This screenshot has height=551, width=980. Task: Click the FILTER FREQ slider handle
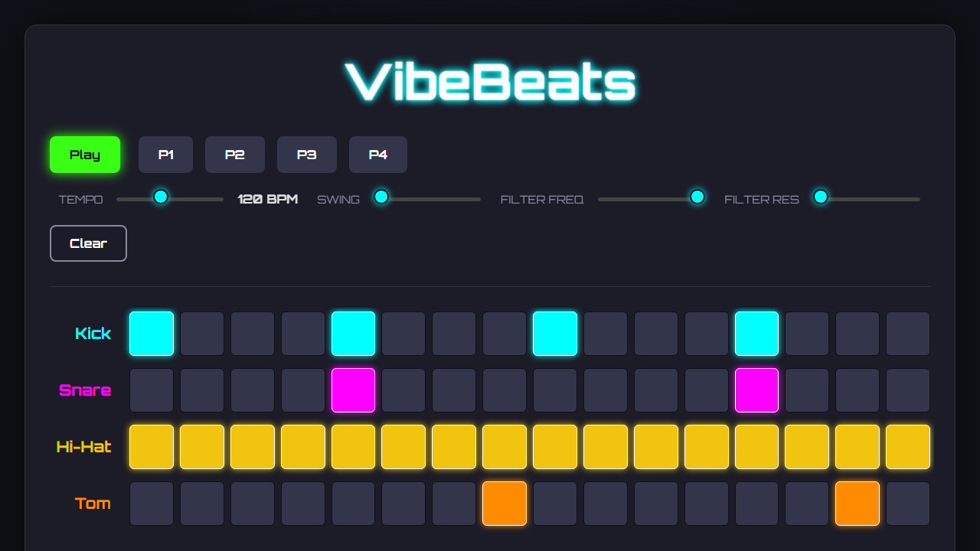click(x=697, y=197)
